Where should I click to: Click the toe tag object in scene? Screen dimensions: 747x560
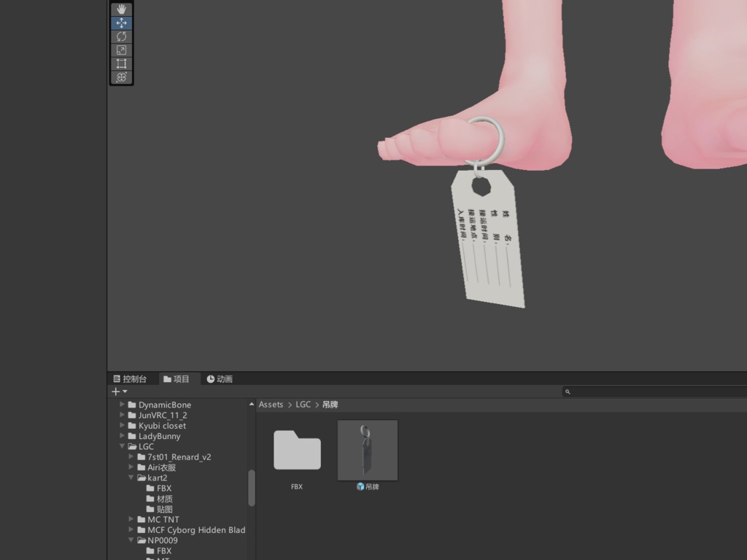click(x=489, y=238)
